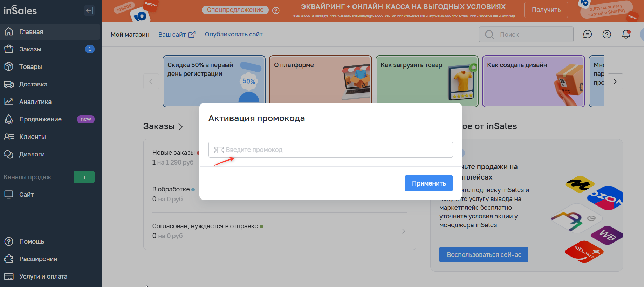Click the chart icon for Аналитика
This screenshot has height=287, width=644.
pyautogui.click(x=9, y=101)
